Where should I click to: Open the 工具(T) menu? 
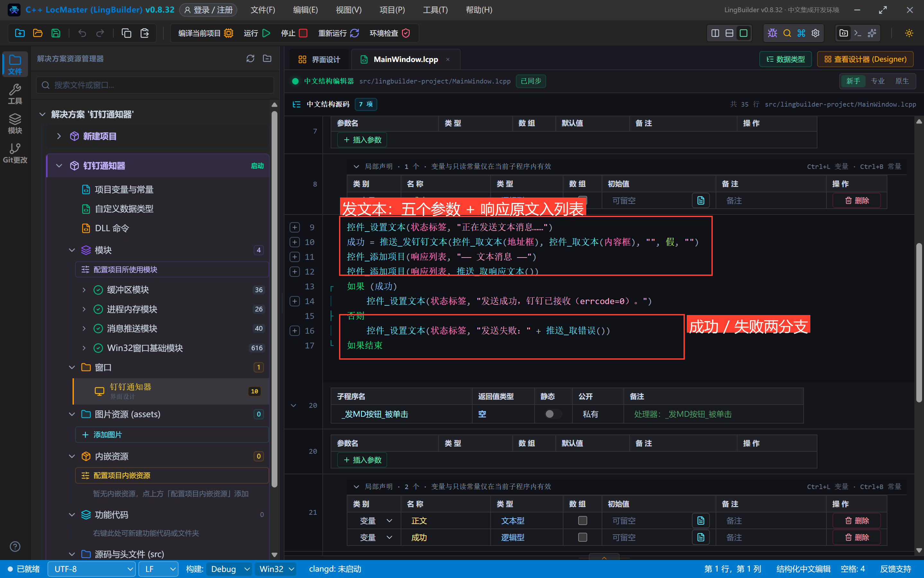click(x=435, y=10)
